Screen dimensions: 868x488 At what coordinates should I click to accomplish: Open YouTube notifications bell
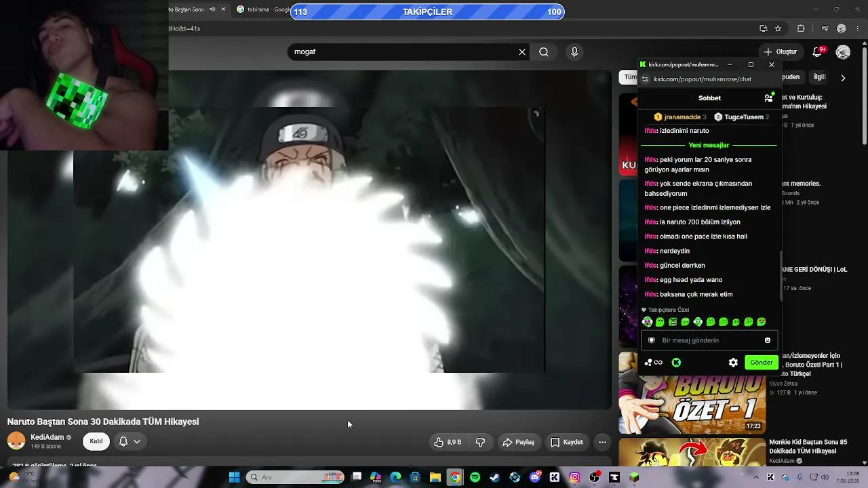(817, 52)
